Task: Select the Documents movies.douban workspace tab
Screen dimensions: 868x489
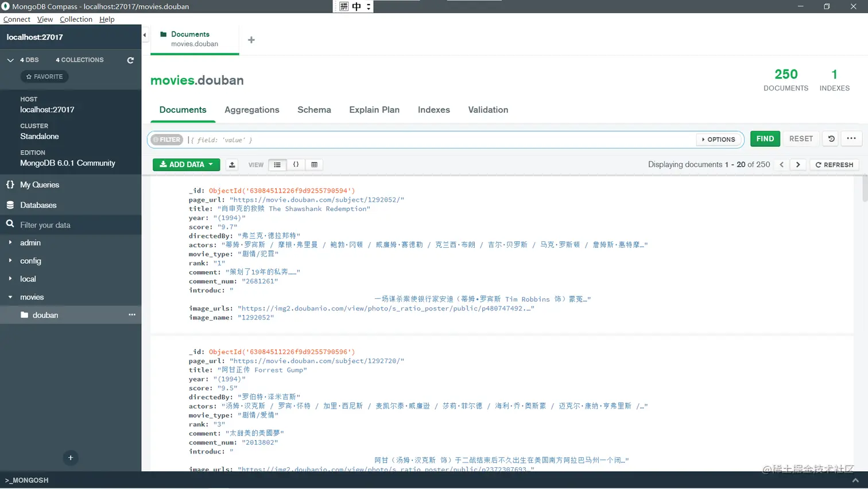Action: [x=195, y=39]
